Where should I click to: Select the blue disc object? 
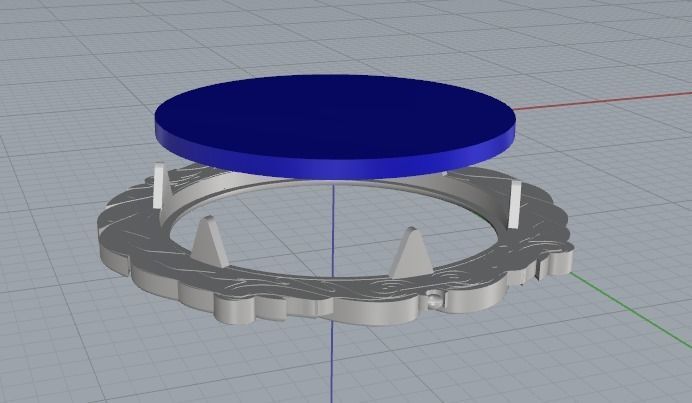coord(335,126)
